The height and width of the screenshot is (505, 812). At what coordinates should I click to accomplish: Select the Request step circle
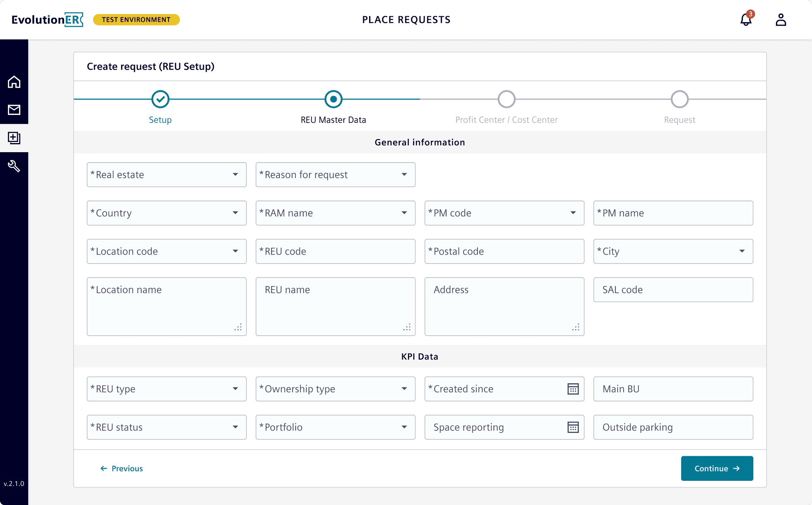[679, 99]
